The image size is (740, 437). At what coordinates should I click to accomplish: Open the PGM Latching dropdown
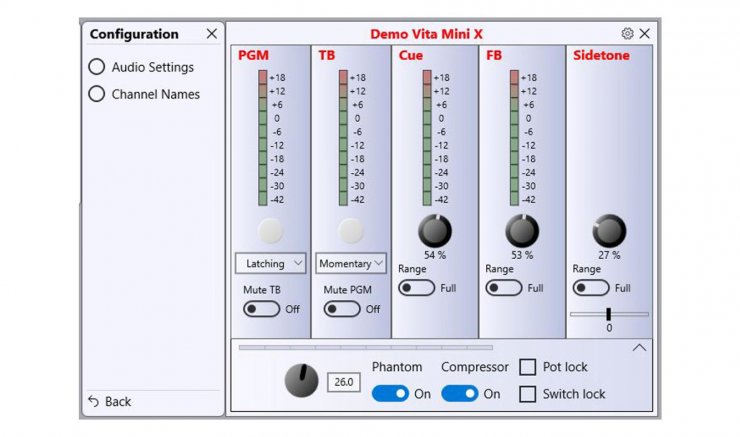tap(269, 264)
